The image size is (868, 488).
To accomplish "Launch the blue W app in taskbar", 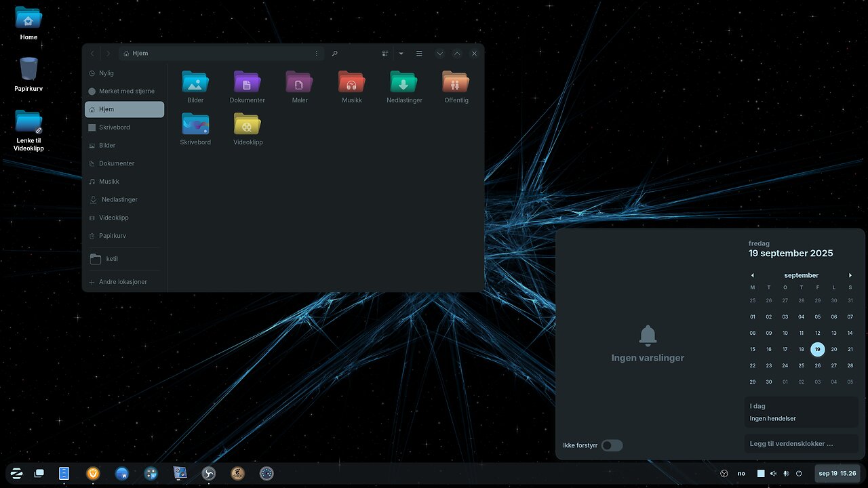I will (x=122, y=474).
